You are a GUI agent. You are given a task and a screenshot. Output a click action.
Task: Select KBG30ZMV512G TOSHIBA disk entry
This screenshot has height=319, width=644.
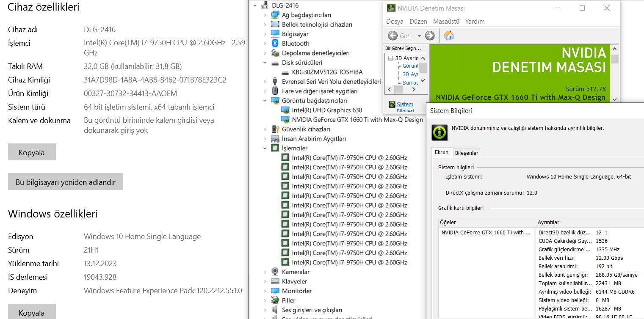tap(327, 72)
